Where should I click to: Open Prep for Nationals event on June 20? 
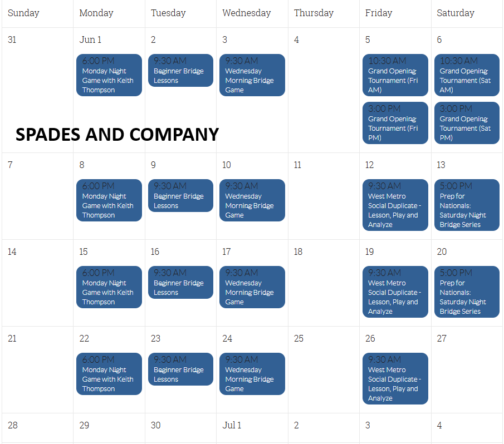(x=467, y=292)
